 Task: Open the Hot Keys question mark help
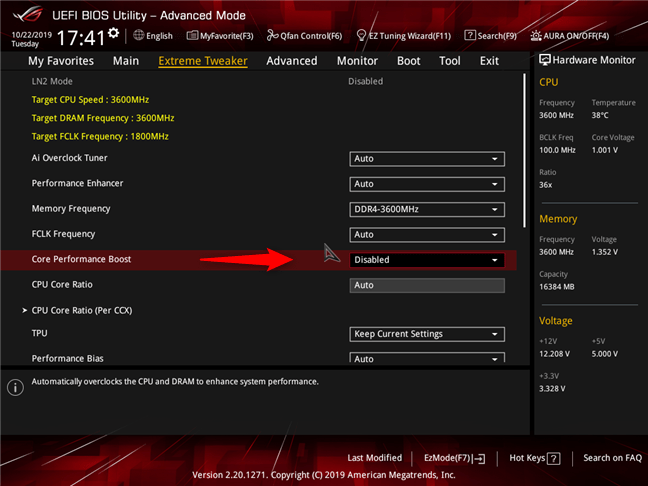553,458
